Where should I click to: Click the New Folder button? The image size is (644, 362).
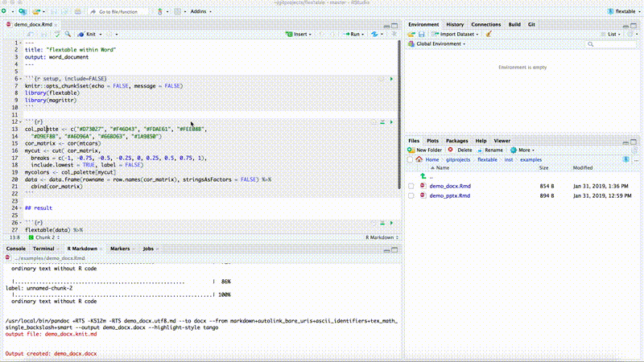[x=425, y=150]
